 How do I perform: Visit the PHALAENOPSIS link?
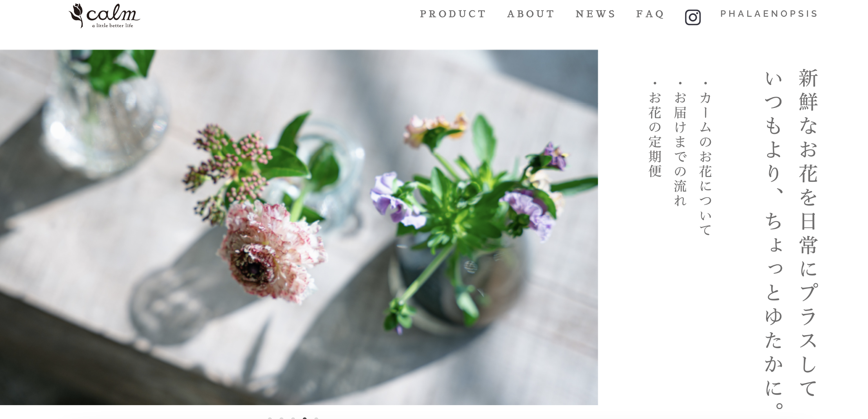(769, 14)
